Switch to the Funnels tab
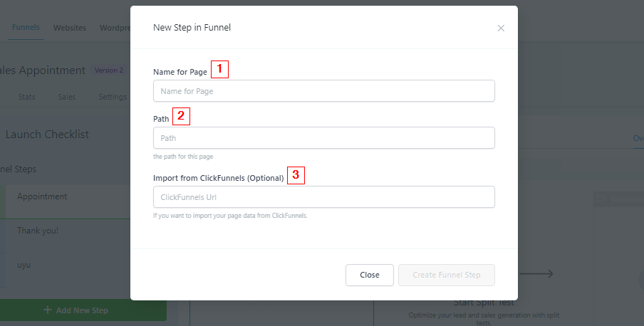 (x=26, y=28)
